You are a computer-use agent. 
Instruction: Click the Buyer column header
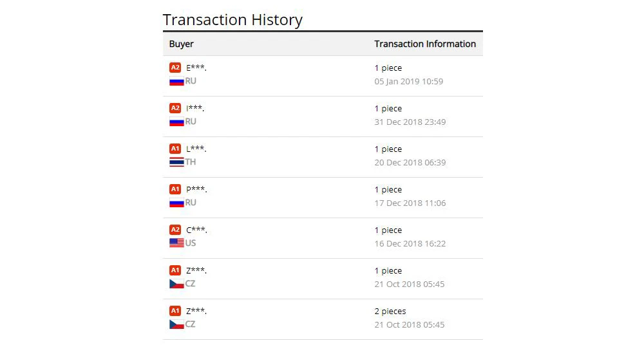[181, 44]
